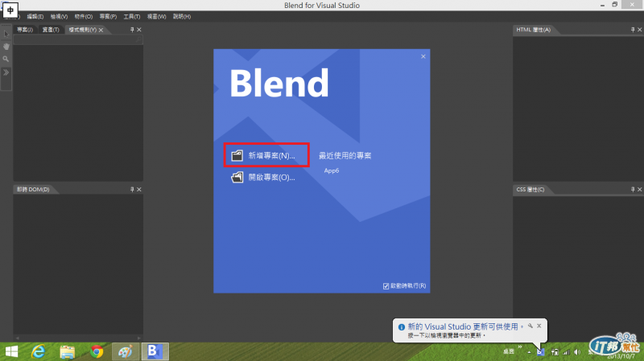This screenshot has width=644, height=361.
Task: Open the volume speaker tray icon
Action: coord(577,352)
